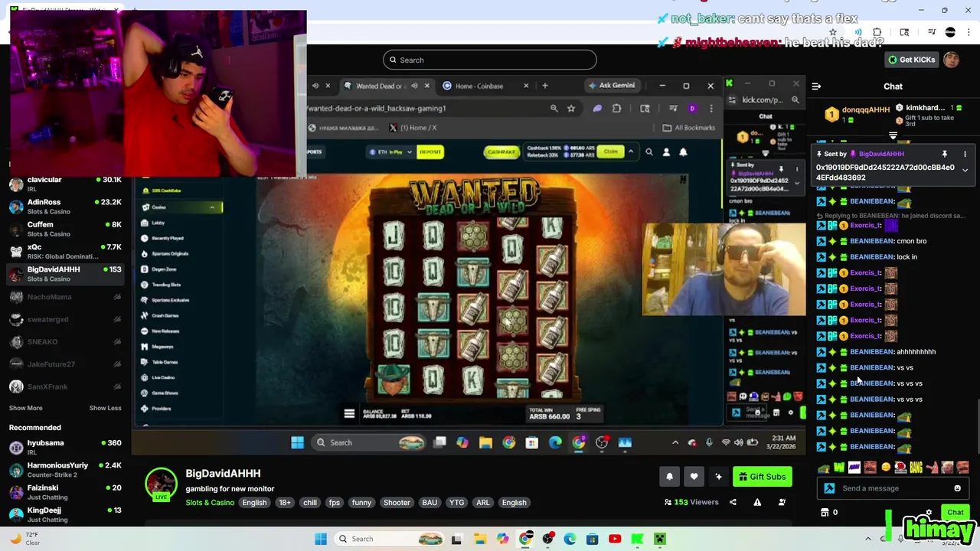Image resolution: width=980 pixels, height=551 pixels.
Task: Open the user avatar menu at top right
Action: coord(952,60)
